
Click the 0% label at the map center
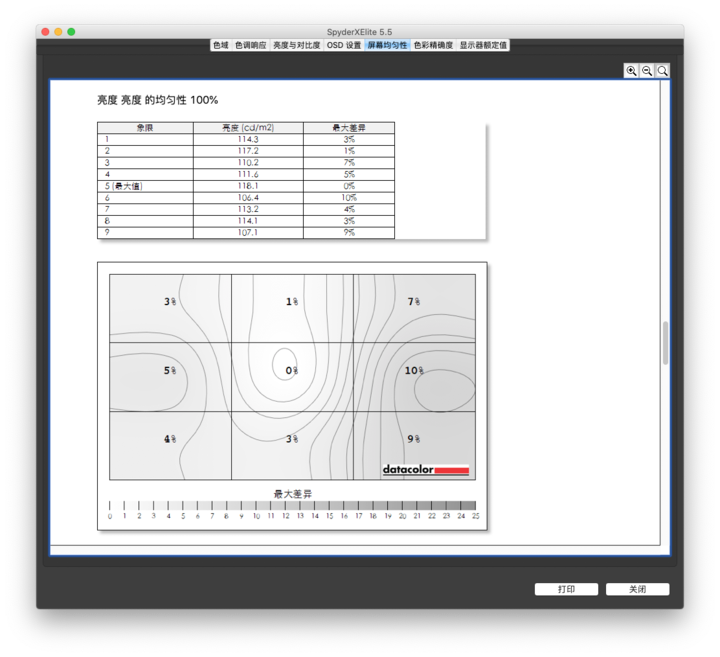pos(292,370)
